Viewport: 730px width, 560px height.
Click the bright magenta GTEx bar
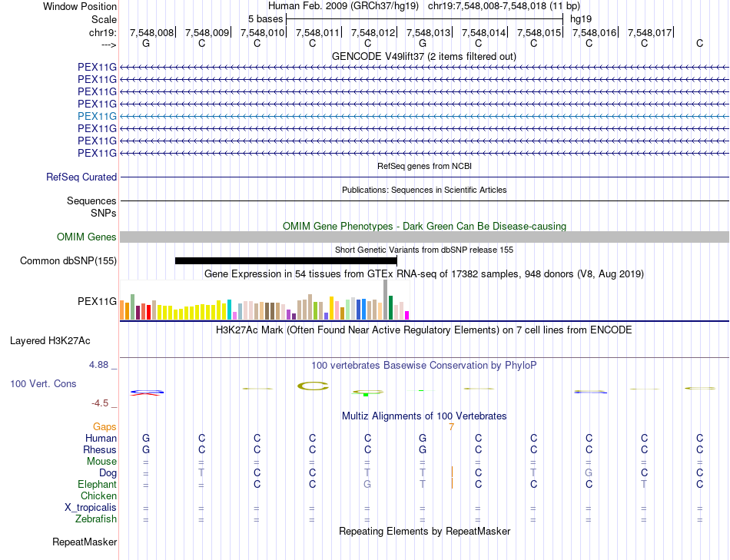click(407, 315)
